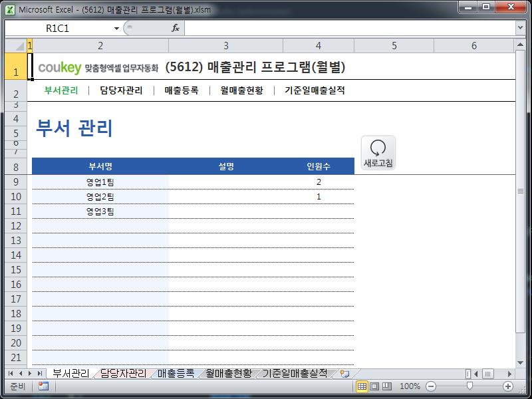Click the 부서 관리 heading
This screenshot has height=399, width=532.
[74, 128]
